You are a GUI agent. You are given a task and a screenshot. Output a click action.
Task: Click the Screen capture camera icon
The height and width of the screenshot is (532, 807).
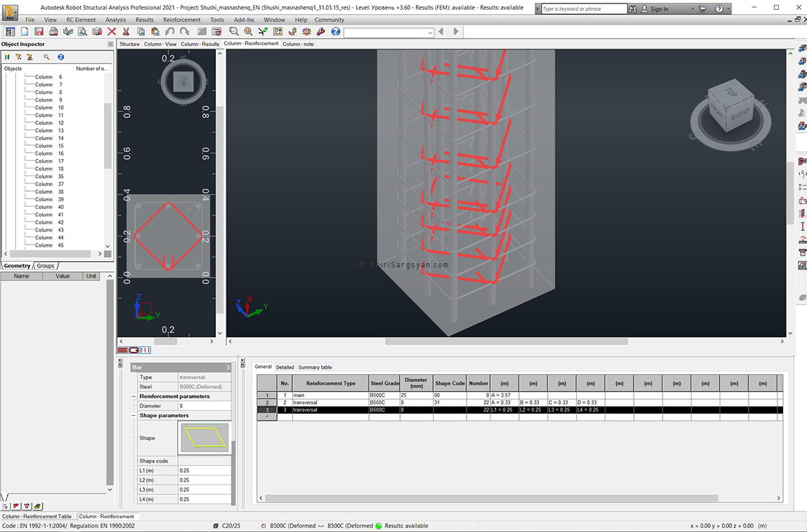(x=97, y=32)
